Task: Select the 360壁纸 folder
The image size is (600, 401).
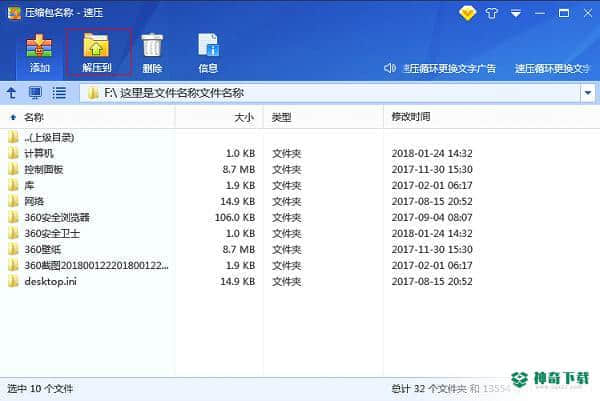Action: (43, 249)
